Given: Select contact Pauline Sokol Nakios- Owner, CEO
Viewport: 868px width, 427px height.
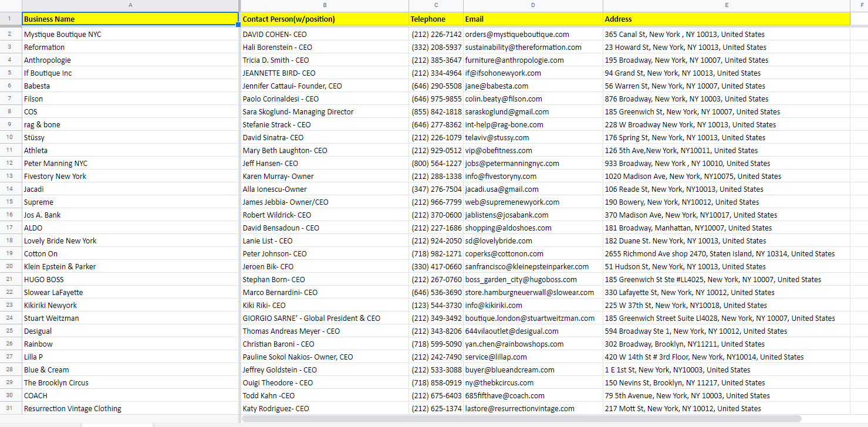Looking at the screenshot, I should [324, 357].
